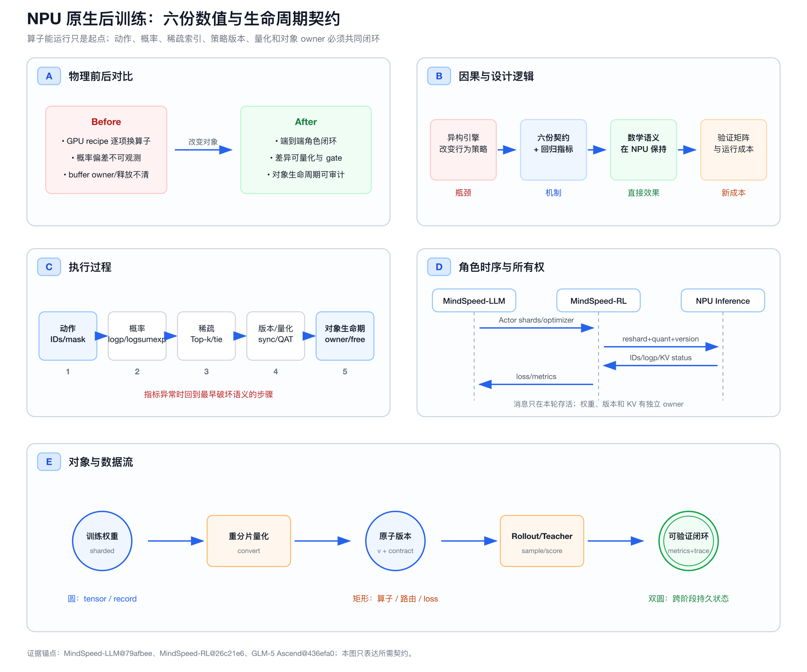Viewport: 807px width, 672px height.
Task: Click the 瓶颈 label
Action: click(463, 193)
